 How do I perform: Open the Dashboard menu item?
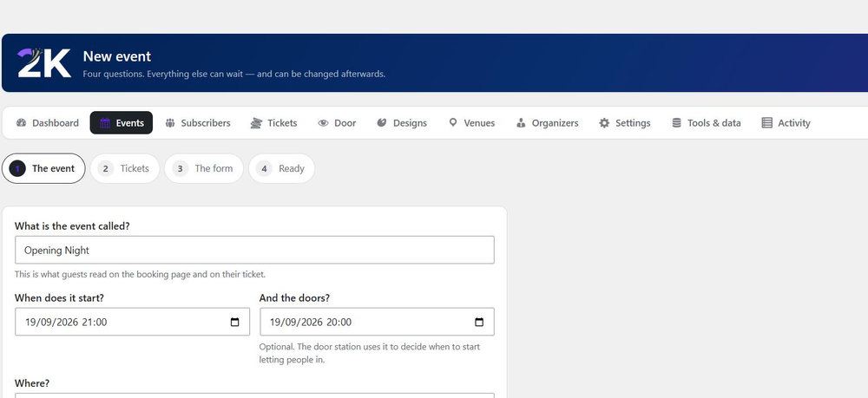pyautogui.click(x=48, y=123)
